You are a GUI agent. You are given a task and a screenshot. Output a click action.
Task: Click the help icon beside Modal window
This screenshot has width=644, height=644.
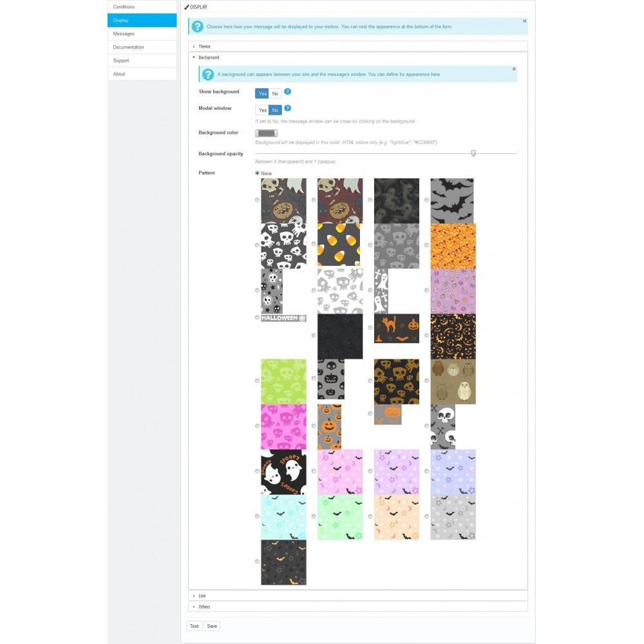click(x=287, y=108)
